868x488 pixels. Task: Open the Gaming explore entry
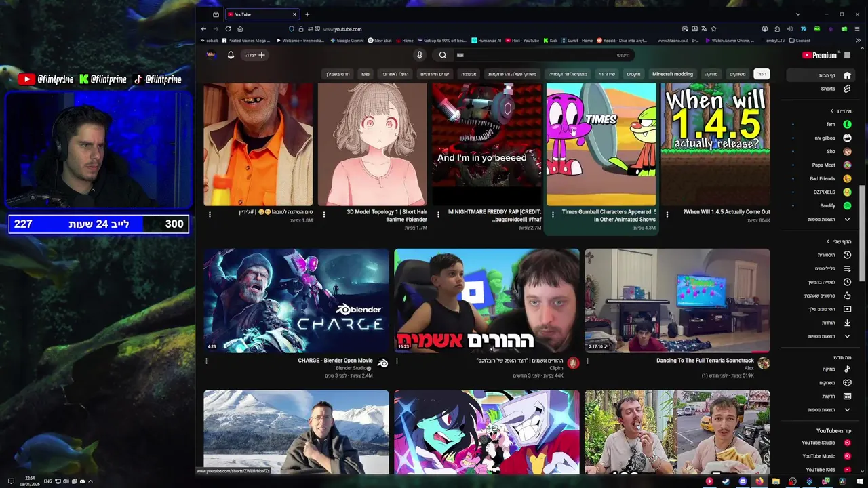pos(819,383)
